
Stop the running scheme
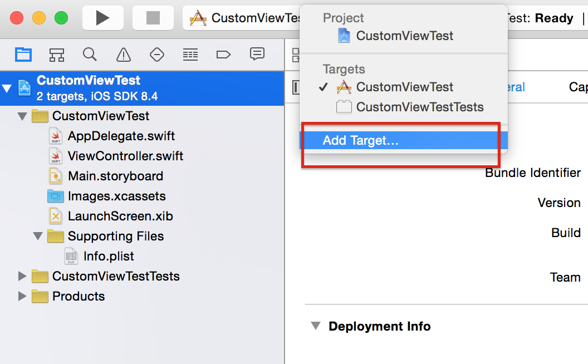pyautogui.click(x=153, y=18)
